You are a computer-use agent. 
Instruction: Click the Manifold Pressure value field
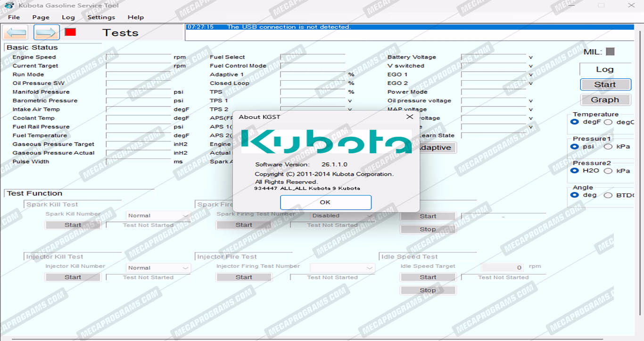(x=139, y=92)
